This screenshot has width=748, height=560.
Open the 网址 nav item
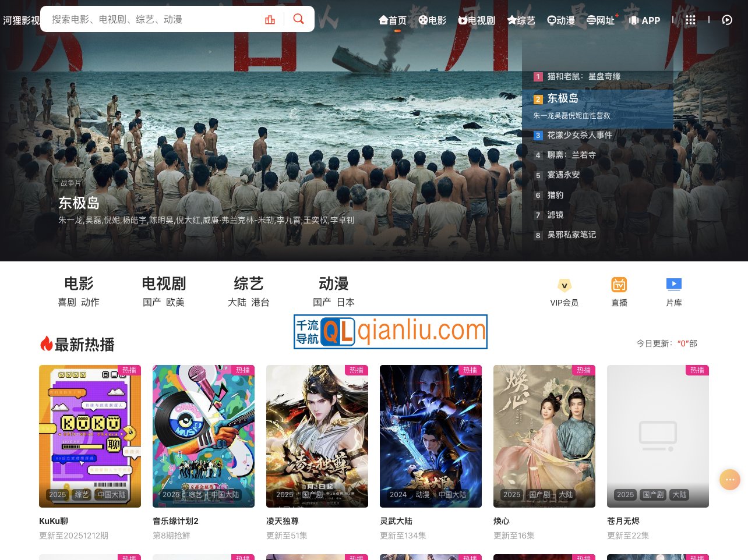tap(601, 20)
